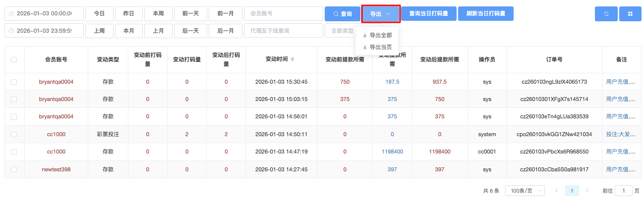This screenshot has width=644, height=203.
Task: Choose 导出全部 from the export menu
Action: pos(377,35)
